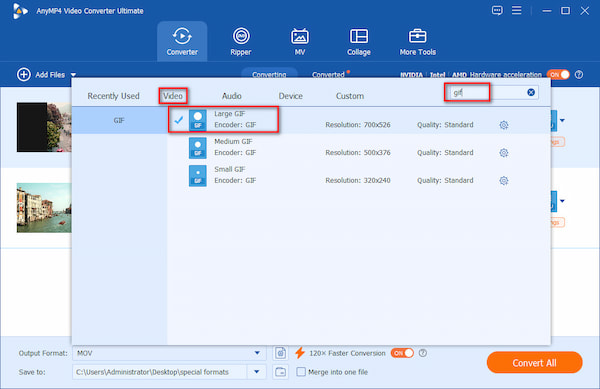
Task: Click Quality: Standard for Small GIF
Action: pyautogui.click(x=445, y=180)
